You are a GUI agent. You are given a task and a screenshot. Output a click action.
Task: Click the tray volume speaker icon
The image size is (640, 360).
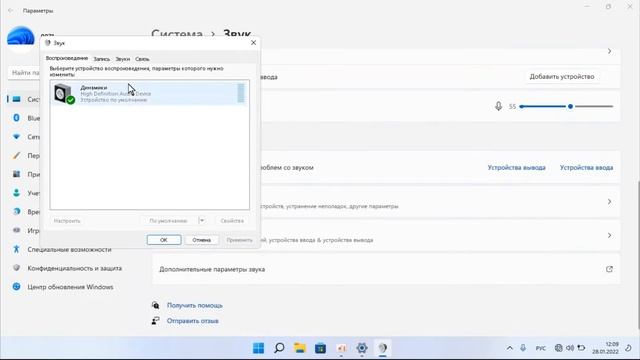tap(570, 348)
